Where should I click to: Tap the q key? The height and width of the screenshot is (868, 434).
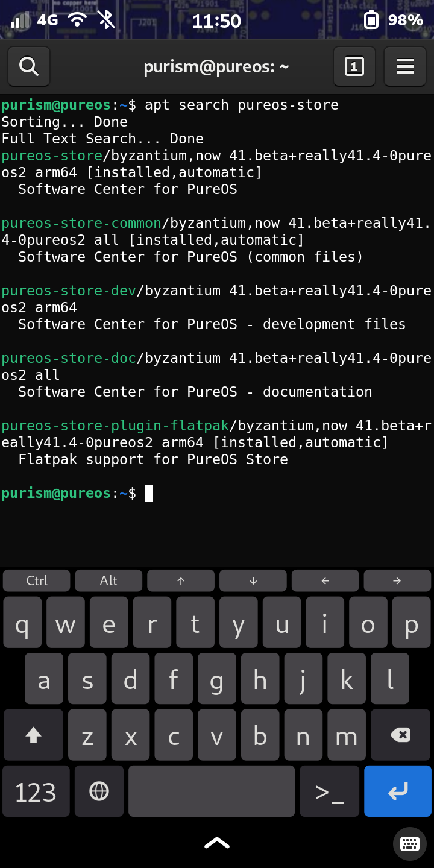tap(22, 622)
